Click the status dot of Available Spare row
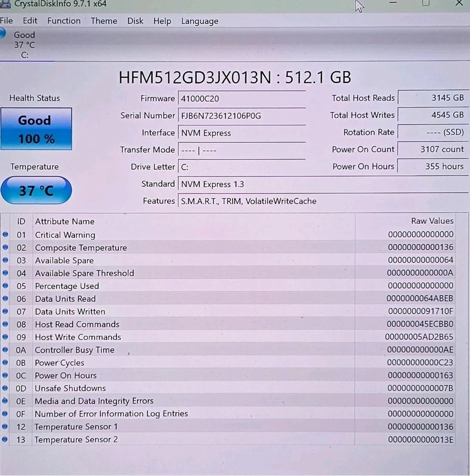This screenshot has height=476, width=470. pos(5,260)
